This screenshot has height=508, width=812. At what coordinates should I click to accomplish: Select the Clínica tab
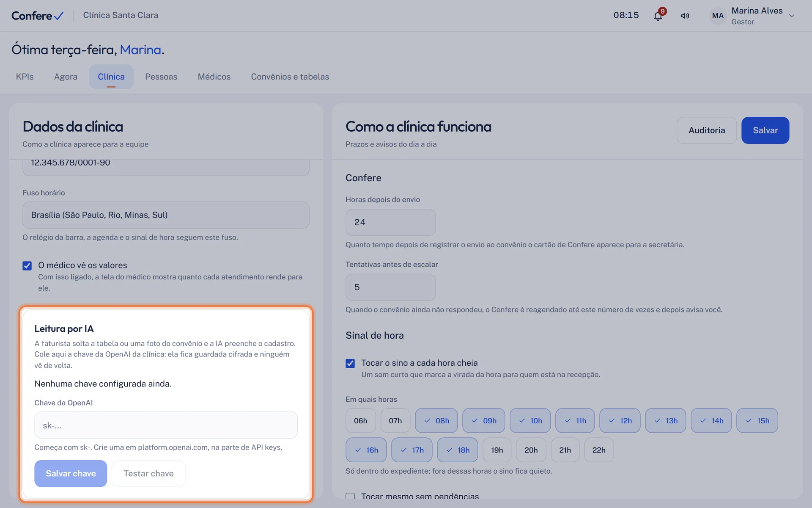click(111, 77)
